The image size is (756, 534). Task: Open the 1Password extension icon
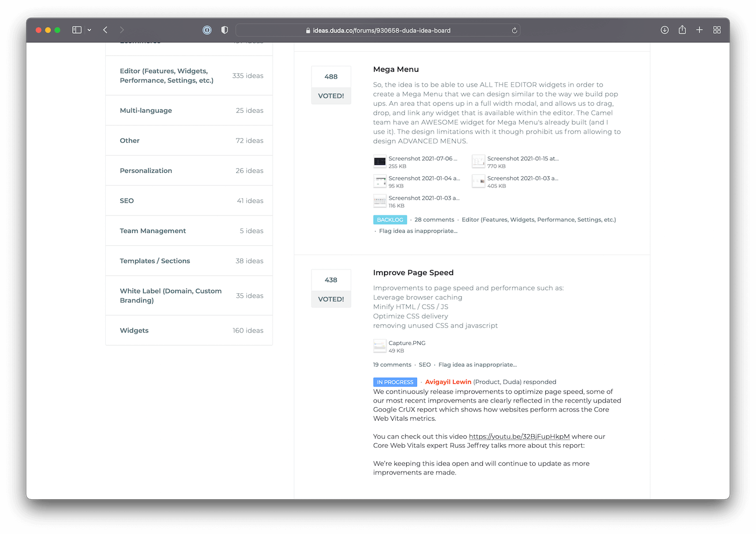(207, 30)
